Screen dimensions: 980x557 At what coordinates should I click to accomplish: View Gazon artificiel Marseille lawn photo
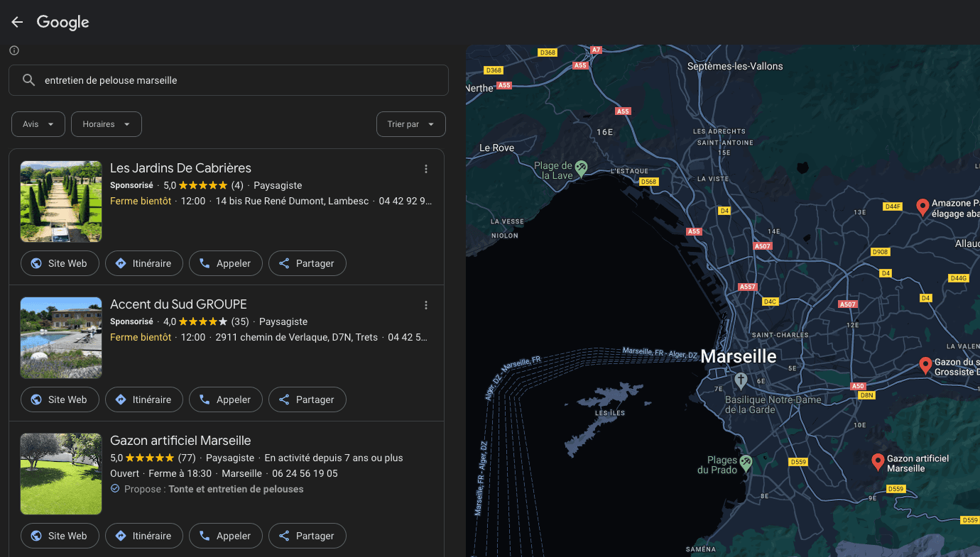61,474
